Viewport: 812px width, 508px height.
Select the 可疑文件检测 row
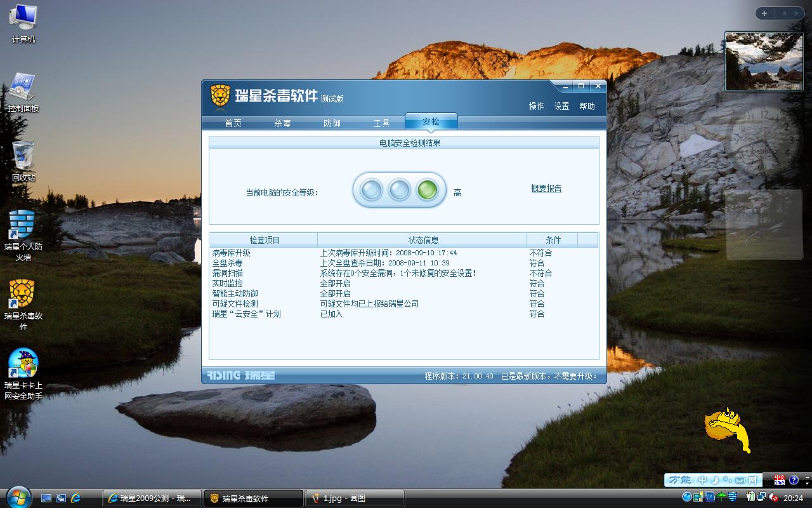[404, 304]
